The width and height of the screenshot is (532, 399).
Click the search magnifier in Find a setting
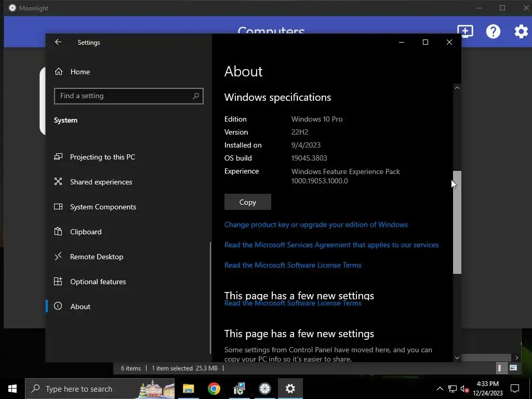[x=196, y=96]
